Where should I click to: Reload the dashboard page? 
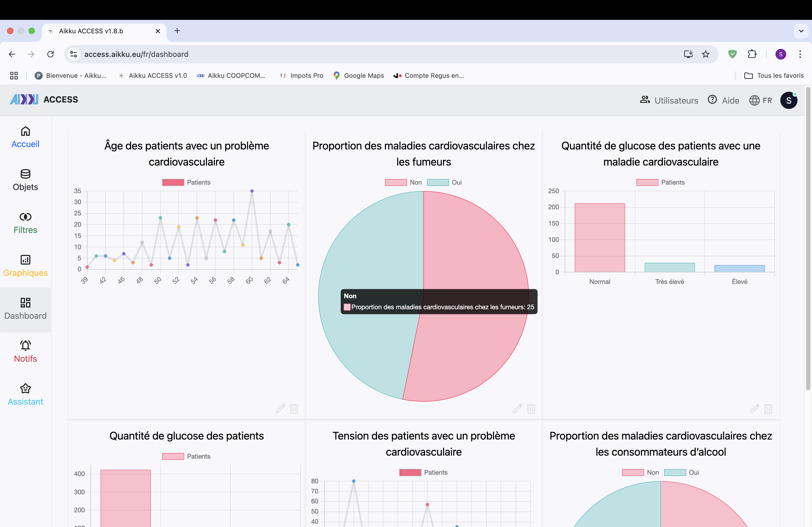[x=50, y=54]
